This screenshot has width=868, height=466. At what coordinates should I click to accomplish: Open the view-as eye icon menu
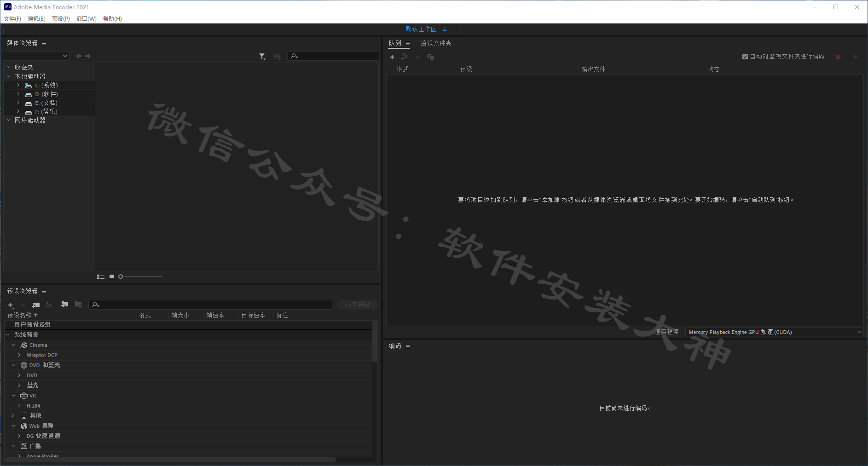coord(277,56)
